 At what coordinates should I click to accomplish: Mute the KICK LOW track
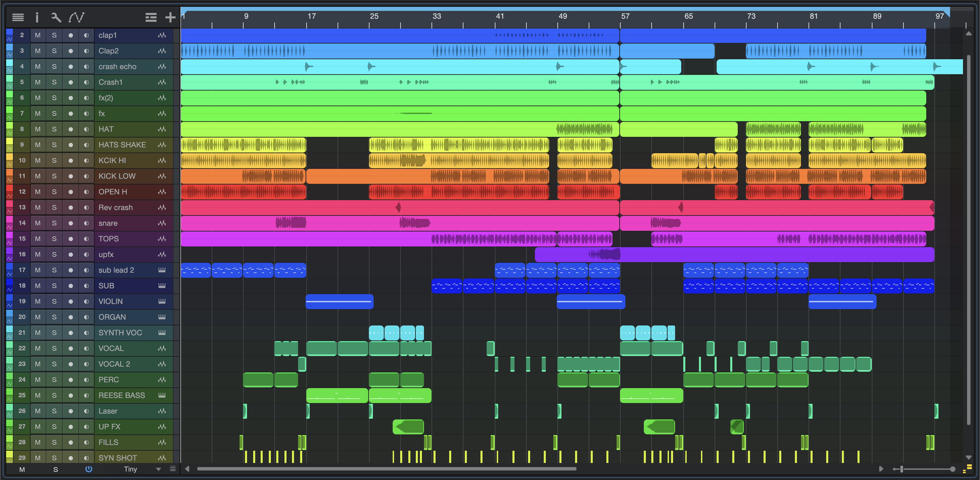click(38, 176)
